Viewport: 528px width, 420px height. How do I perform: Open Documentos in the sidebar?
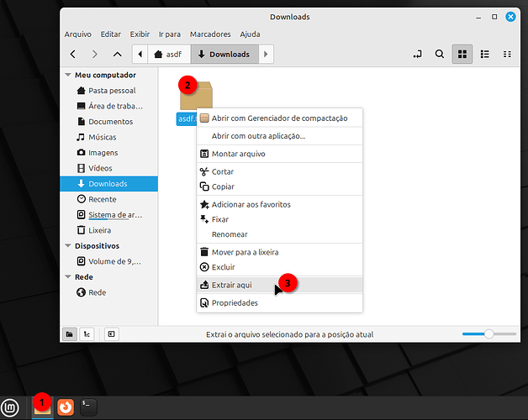click(108, 122)
